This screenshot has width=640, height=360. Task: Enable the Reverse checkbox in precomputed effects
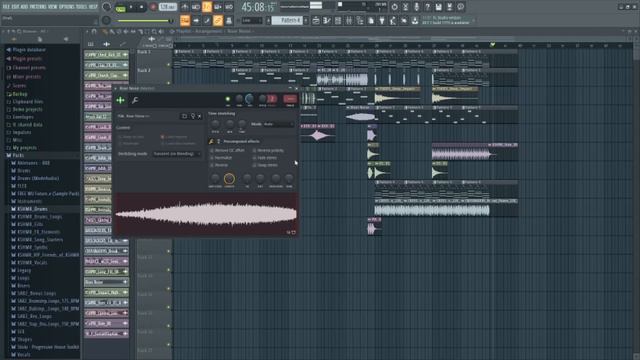pos(212,165)
